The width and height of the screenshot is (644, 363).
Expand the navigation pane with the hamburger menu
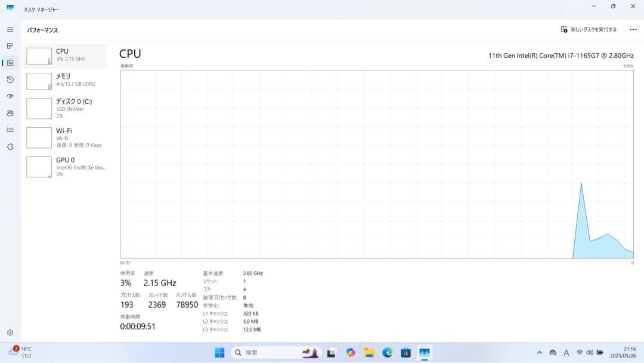[x=10, y=29]
